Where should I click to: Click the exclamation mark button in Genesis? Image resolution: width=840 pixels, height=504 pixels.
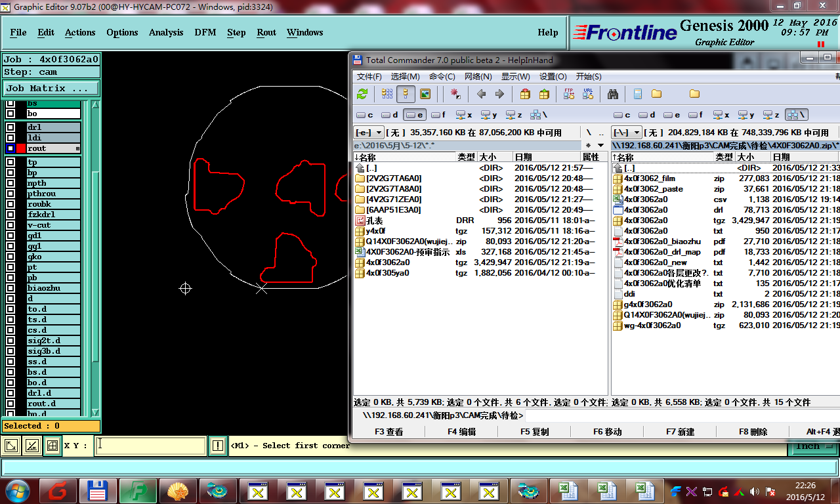pos(218,446)
